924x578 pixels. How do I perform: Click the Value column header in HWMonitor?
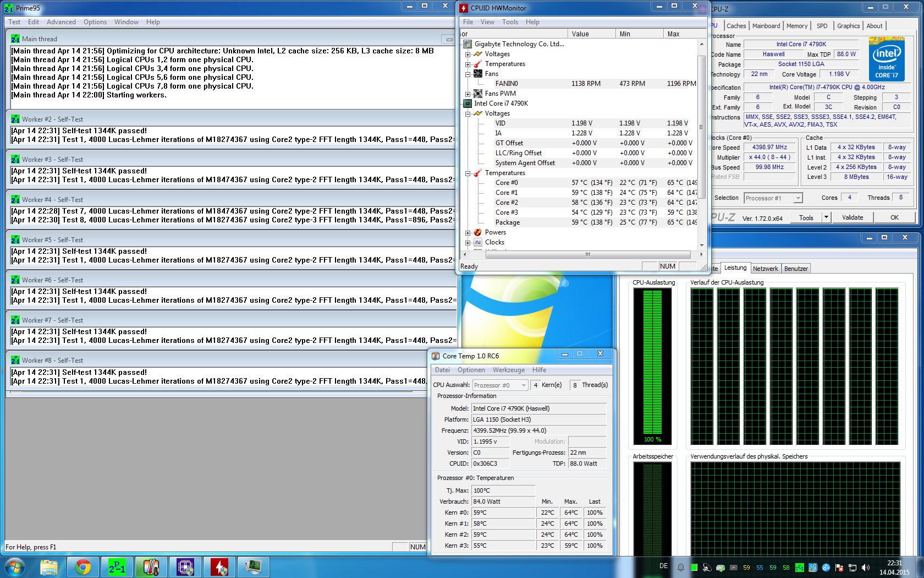pos(591,34)
